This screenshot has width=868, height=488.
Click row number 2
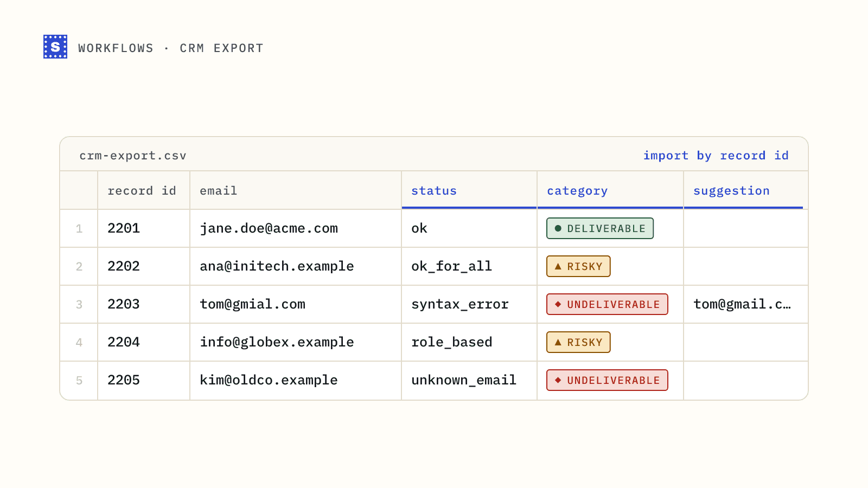point(79,267)
